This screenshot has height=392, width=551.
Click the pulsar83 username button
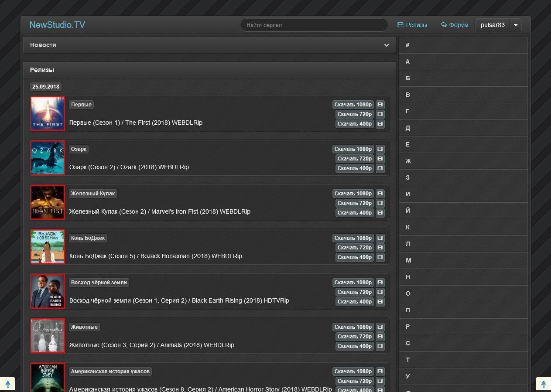(x=493, y=25)
